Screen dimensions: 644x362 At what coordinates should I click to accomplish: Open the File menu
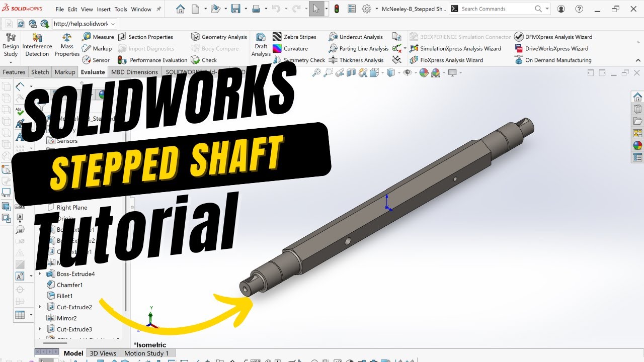[60, 9]
